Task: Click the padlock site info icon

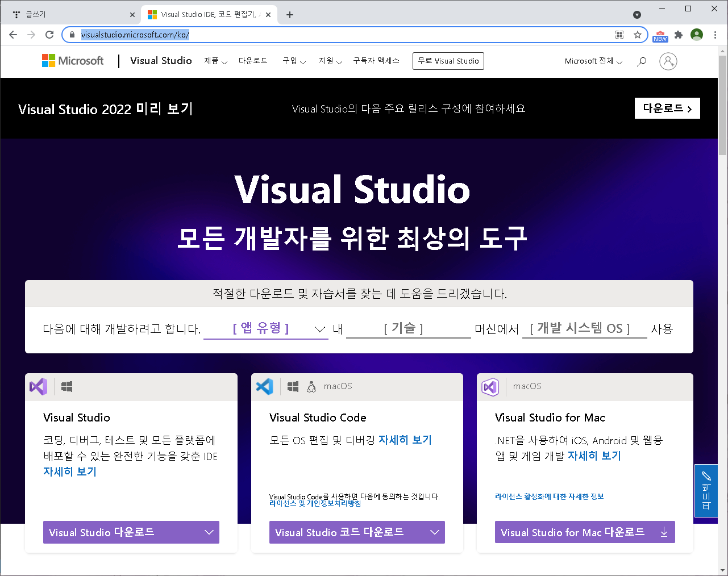Action: [x=72, y=35]
